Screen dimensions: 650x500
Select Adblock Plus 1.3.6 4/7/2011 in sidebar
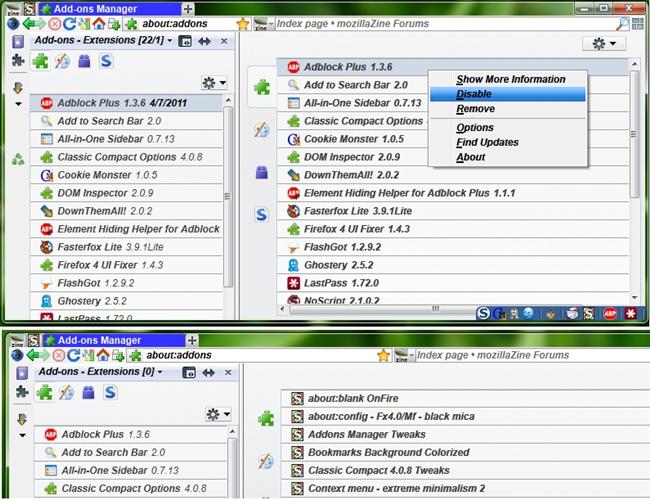[126, 103]
